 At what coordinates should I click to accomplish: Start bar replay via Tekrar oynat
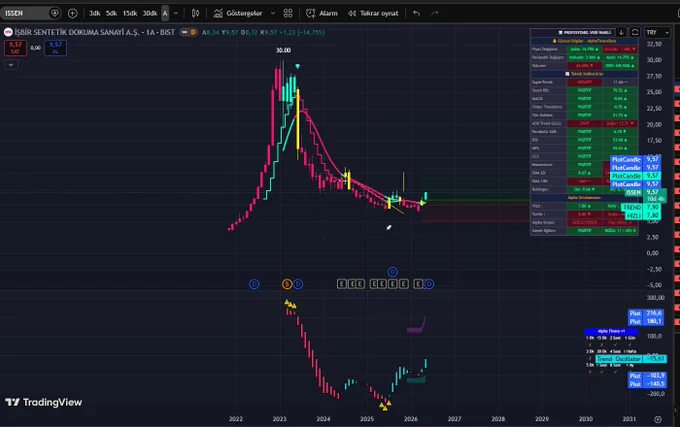pyautogui.click(x=373, y=13)
